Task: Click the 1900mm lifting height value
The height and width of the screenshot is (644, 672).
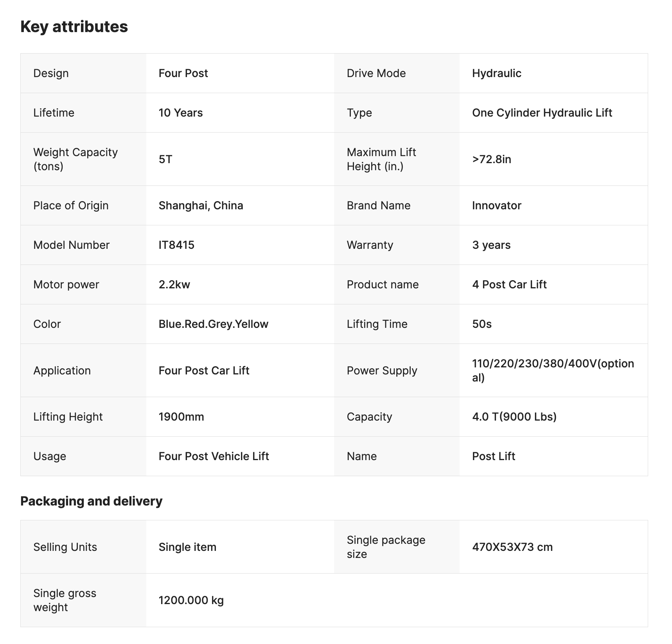Action: (x=181, y=417)
